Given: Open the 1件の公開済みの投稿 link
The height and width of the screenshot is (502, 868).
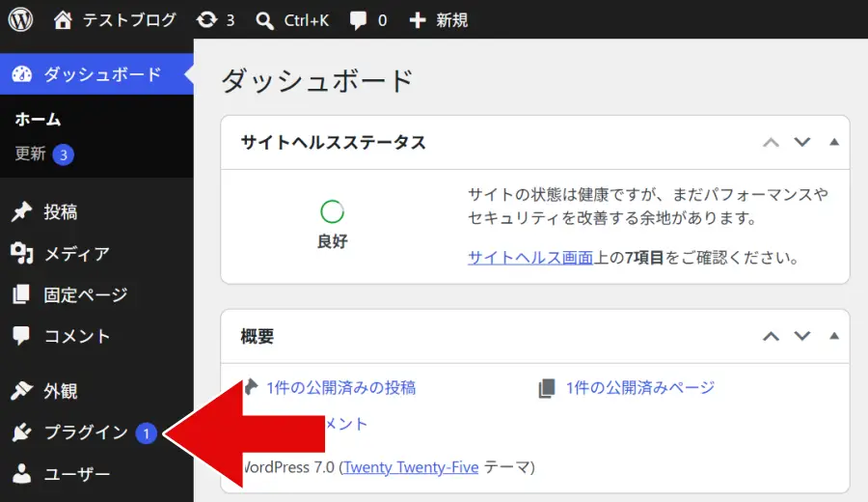Looking at the screenshot, I should pyautogui.click(x=341, y=388).
